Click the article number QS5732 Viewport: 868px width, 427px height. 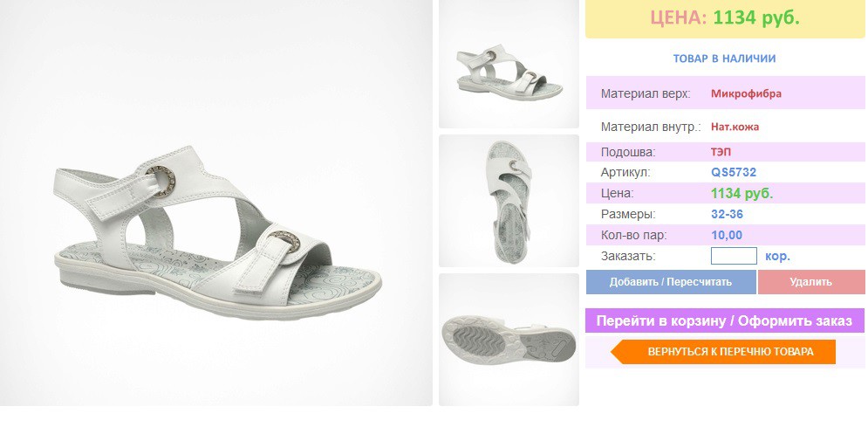coord(734,172)
